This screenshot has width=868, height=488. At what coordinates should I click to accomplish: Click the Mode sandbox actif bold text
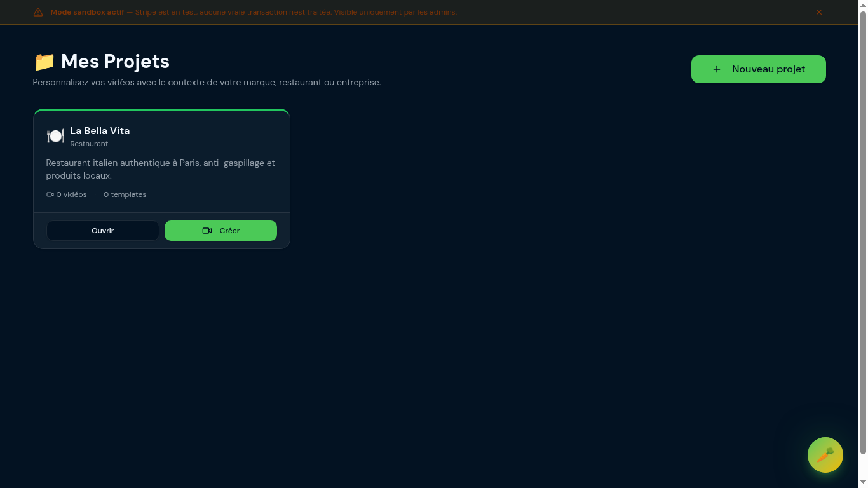pyautogui.click(x=87, y=12)
